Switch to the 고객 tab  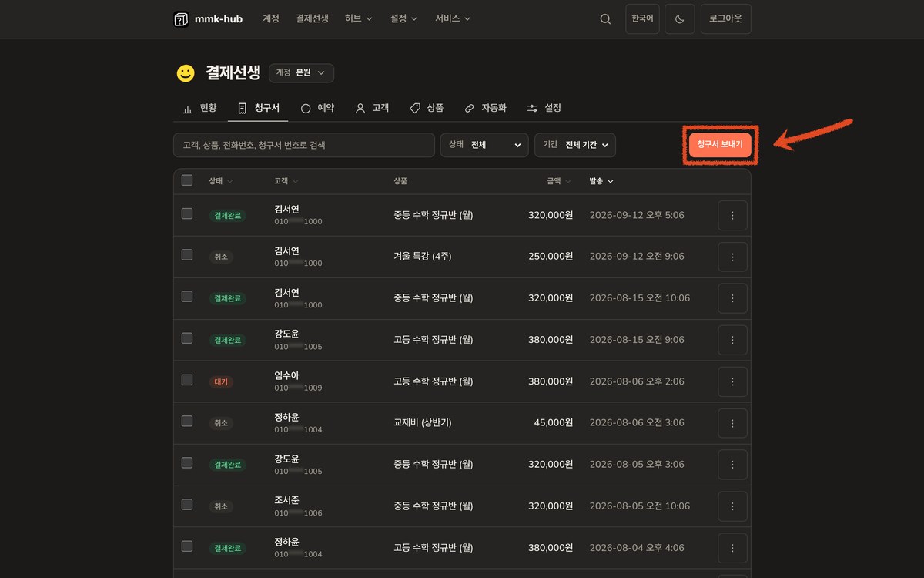coord(372,108)
